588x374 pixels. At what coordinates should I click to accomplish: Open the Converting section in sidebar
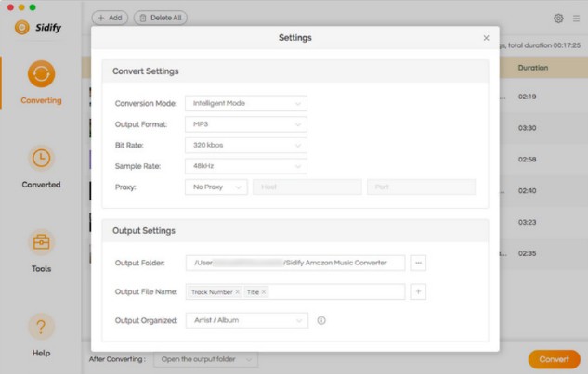pyautogui.click(x=41, y=82)
